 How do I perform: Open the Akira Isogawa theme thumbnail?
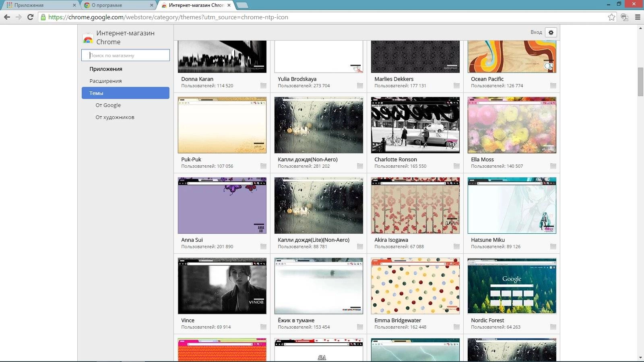pos(415,206)
